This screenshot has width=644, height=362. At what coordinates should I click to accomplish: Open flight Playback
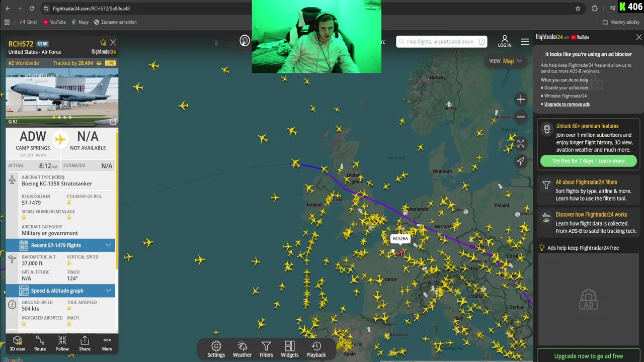pyautogui.click(x=316, y=349)
